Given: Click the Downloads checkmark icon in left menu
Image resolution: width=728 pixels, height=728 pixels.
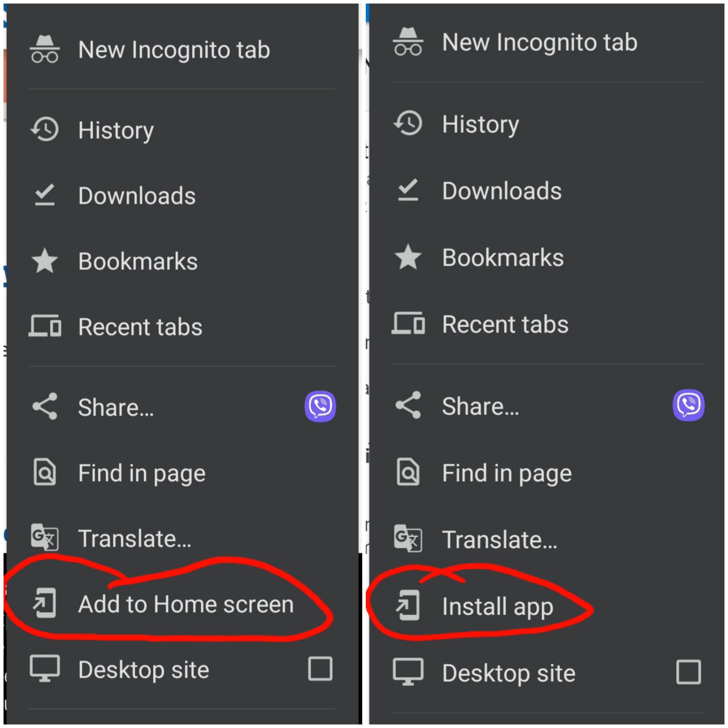Looking at the screenshot, I should point(44,194).
